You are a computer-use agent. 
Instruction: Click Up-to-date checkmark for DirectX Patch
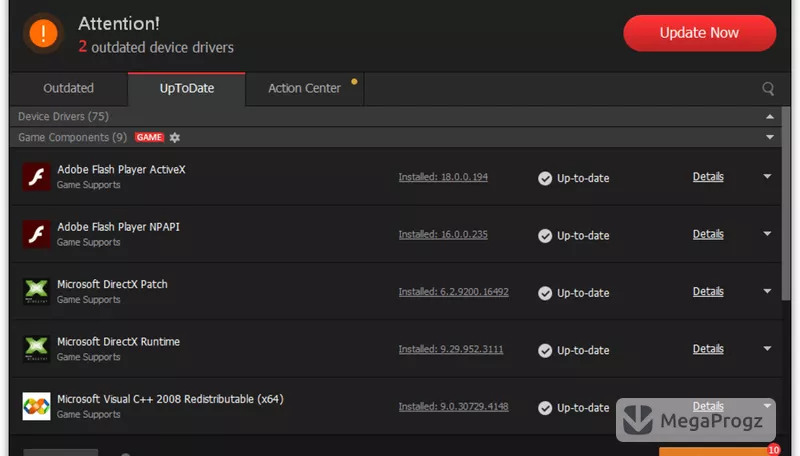[x=545, y=293]
